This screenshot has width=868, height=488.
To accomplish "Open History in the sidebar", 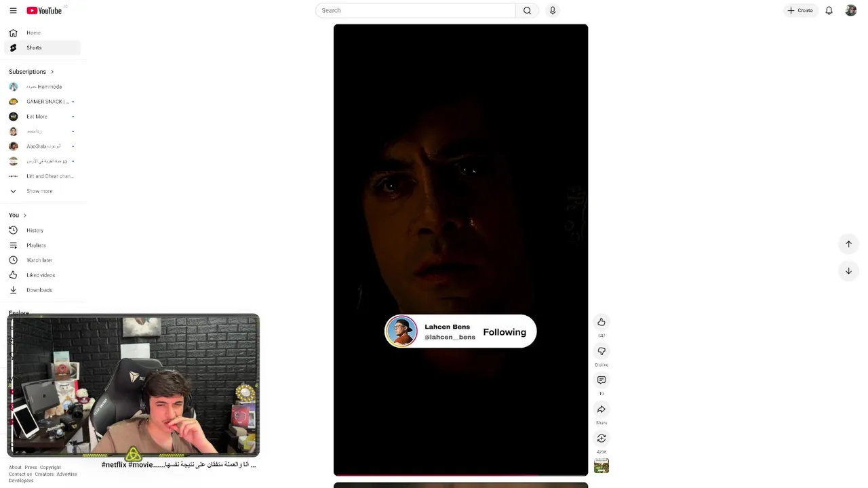I will pyautogui.click(x=42, y=230).
